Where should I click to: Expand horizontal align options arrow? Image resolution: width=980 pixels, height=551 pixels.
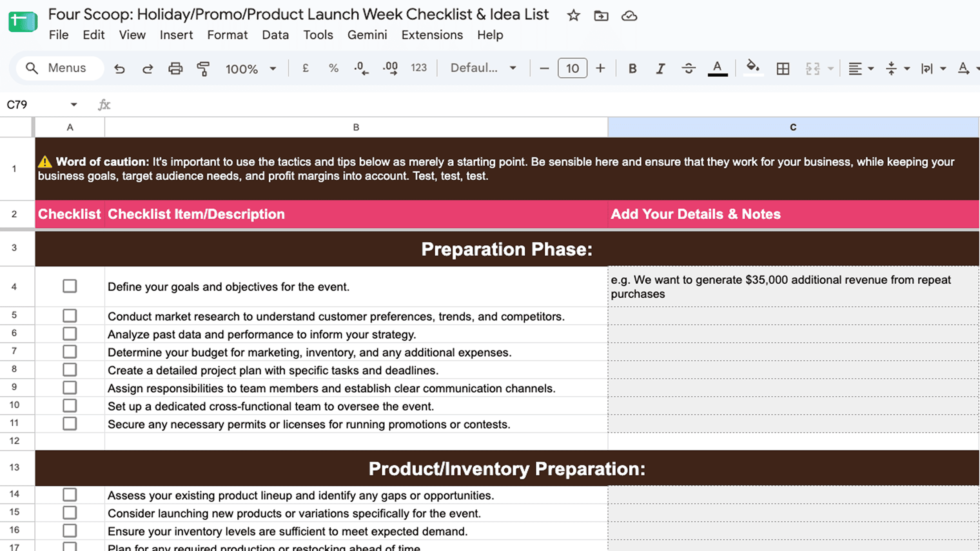871,69
